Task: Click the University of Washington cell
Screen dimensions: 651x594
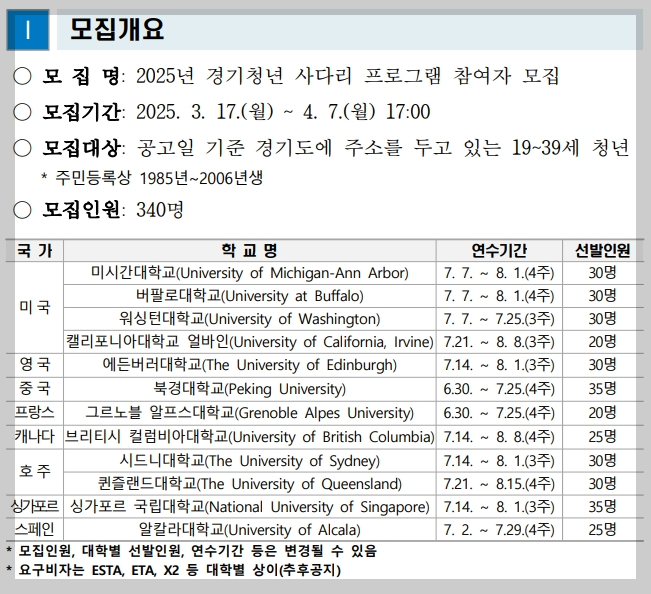Action: click(x=250, y=319)
